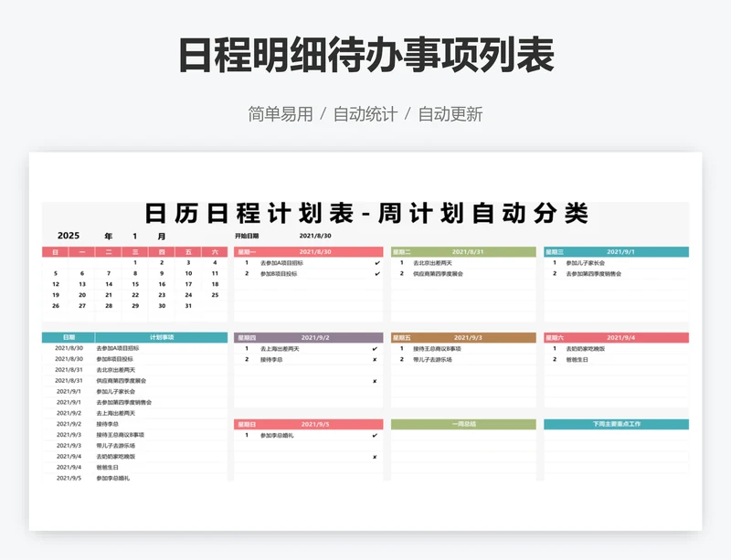This screenshot has height=560, width=731.
Task: Select 爸爸生日 entry under 星期六
Action: tap(579, 359)
